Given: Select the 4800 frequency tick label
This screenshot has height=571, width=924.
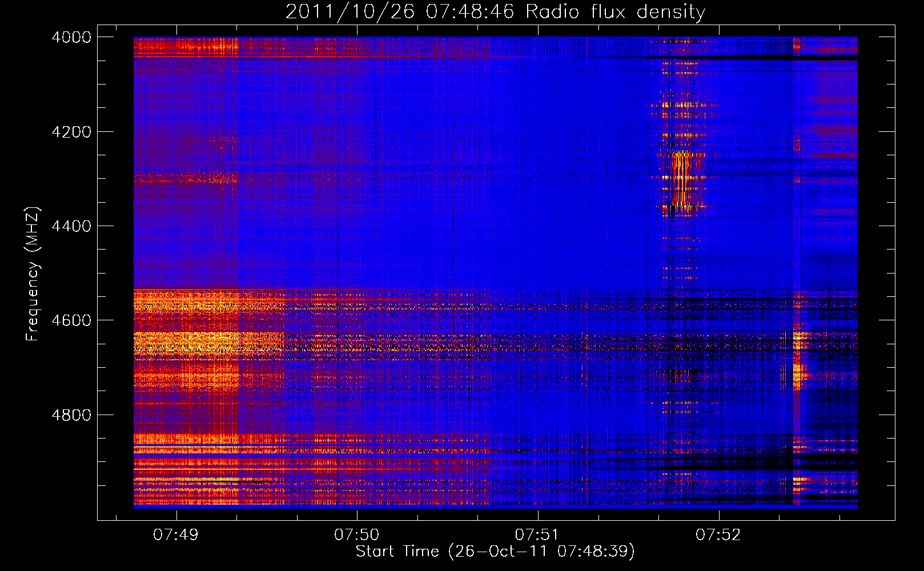Looking at the screenshot, I should (71, 415).
